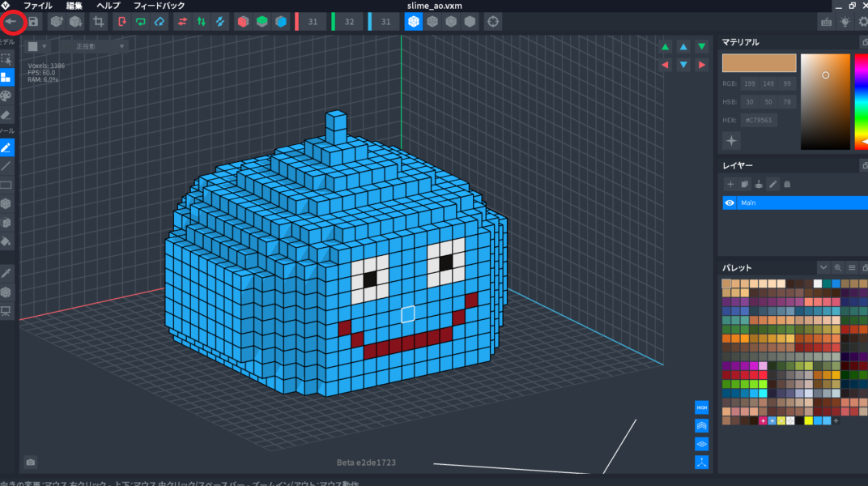Open the background color swatch dropdown
Image resolution: width=868 pixels, height=486 pixels.
(x=37, y=46)
